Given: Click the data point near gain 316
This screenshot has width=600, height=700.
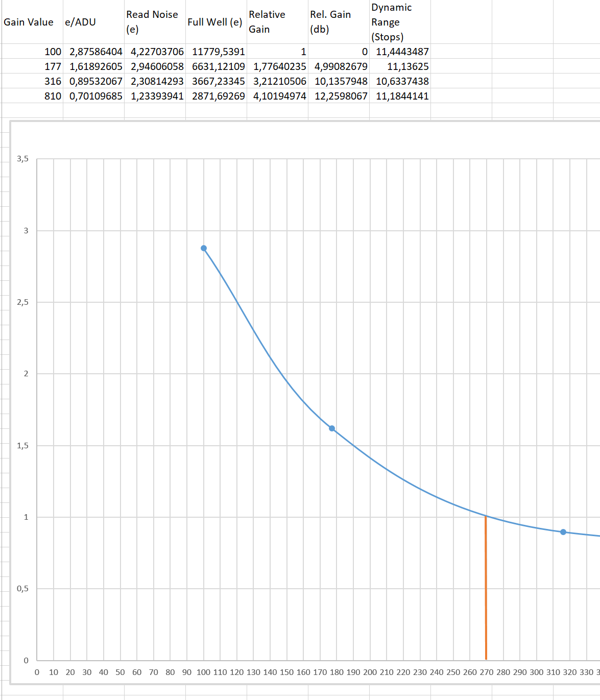Looking at the screenshot, I should click(563, 532).
